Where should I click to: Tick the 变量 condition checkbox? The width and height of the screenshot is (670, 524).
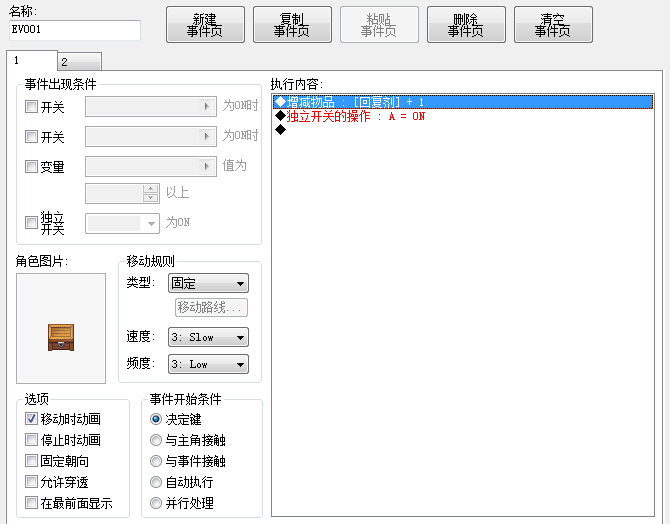coord(31,166)
